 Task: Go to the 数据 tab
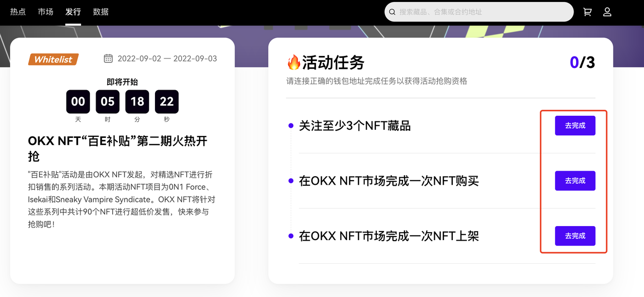click(101, 12)
